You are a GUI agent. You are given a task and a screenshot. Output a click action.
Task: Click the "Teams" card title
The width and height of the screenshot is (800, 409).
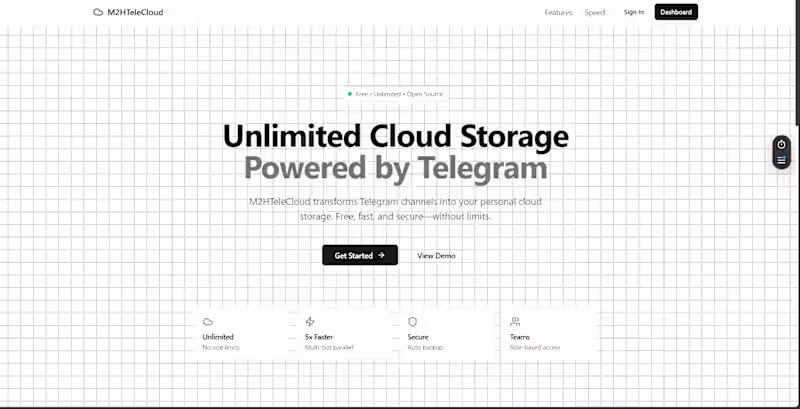(520, 337)
